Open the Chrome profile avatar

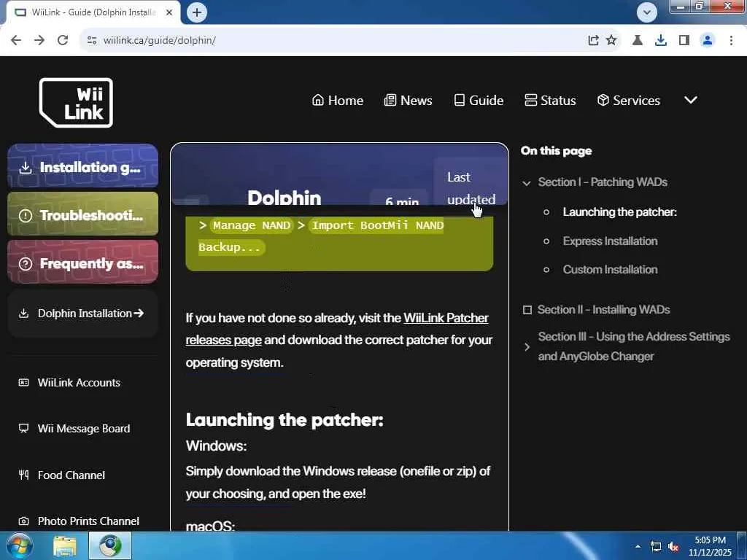[x=708, y=40]
